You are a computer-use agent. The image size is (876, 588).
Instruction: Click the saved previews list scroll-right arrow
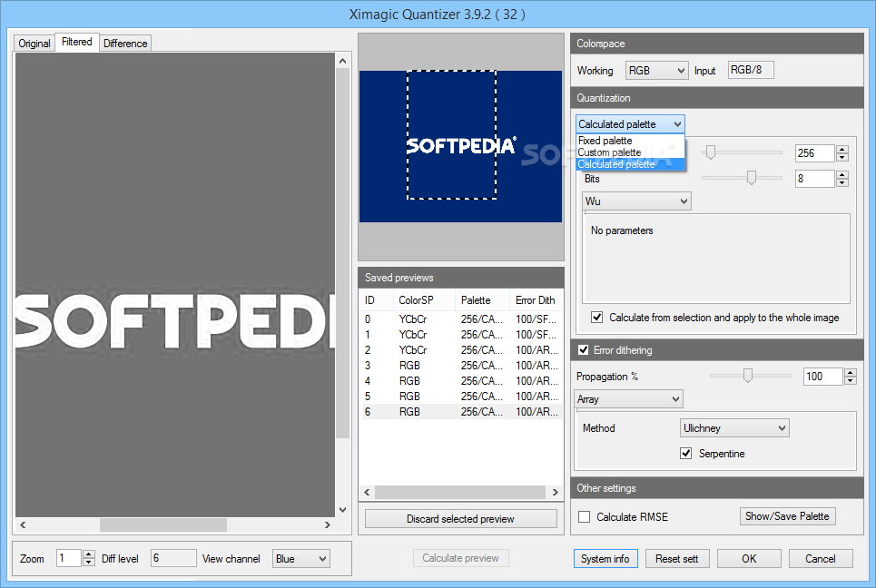555,492
